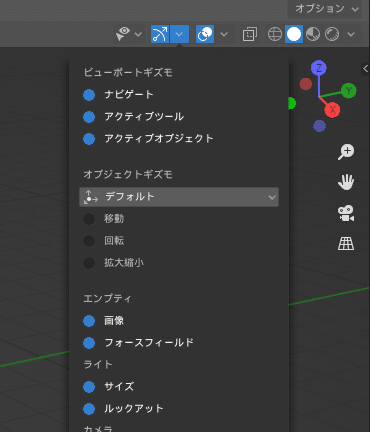Click the selectability and visibility eye icon

[123, 34]
